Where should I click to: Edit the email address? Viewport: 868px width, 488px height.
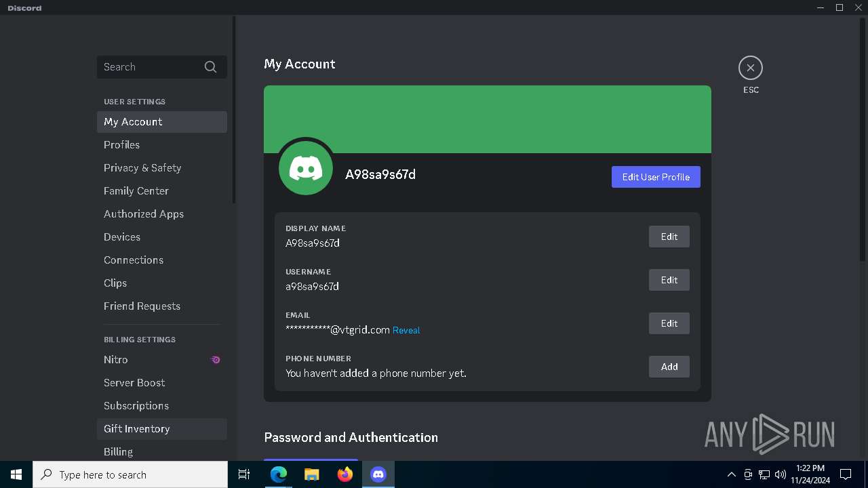coord(669,323)
